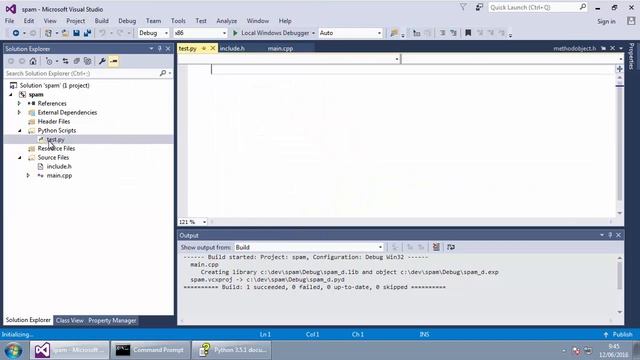Open the Debug configuration dropdown
Image resolution: width=640 pixels, height=360 pixels.
point(153,33)
